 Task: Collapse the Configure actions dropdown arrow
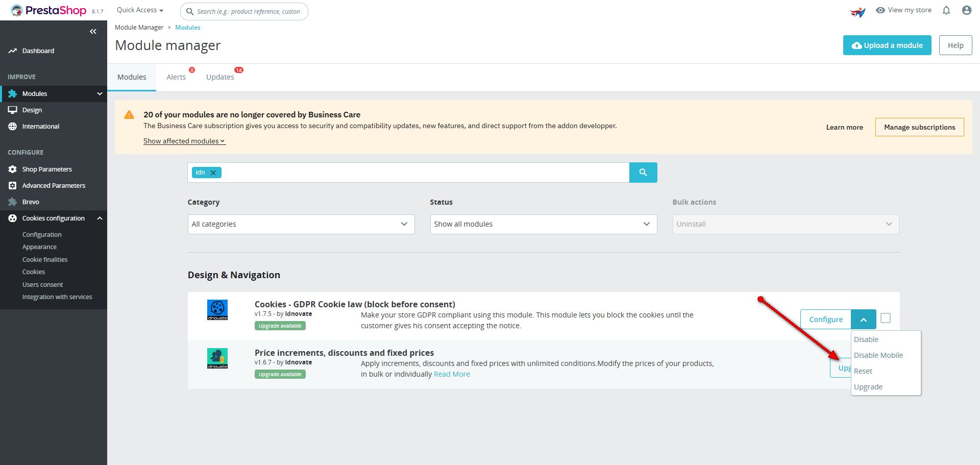[863, 320]
